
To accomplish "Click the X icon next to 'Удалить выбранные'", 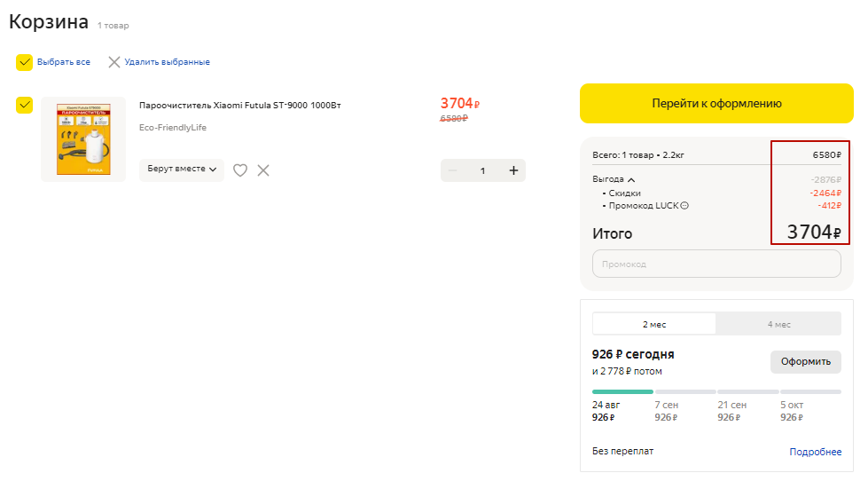I will click(x=113, y=62).
